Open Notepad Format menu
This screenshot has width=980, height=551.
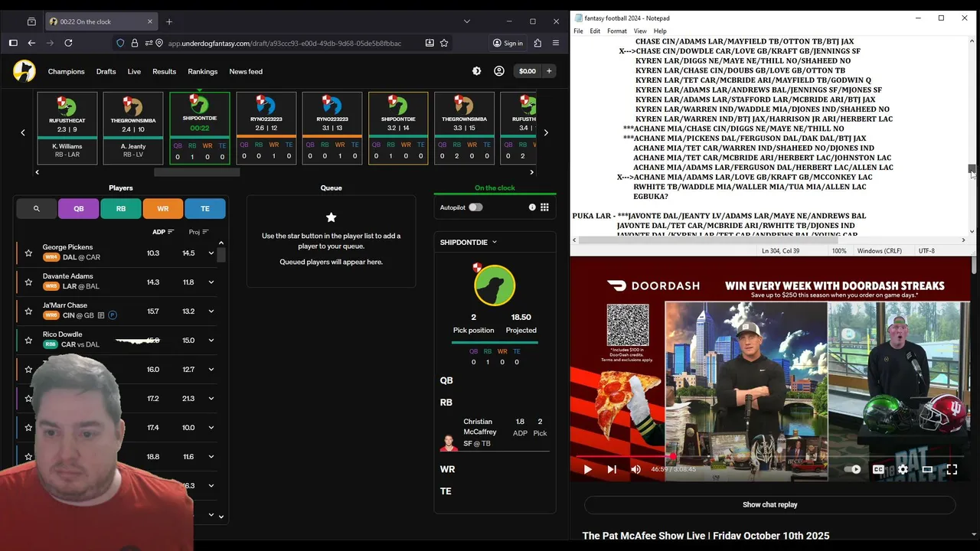617,31
